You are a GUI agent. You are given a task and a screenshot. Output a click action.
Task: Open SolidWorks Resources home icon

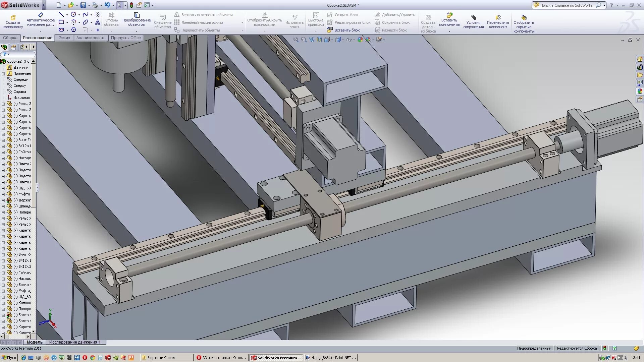(x=640, y=59)
